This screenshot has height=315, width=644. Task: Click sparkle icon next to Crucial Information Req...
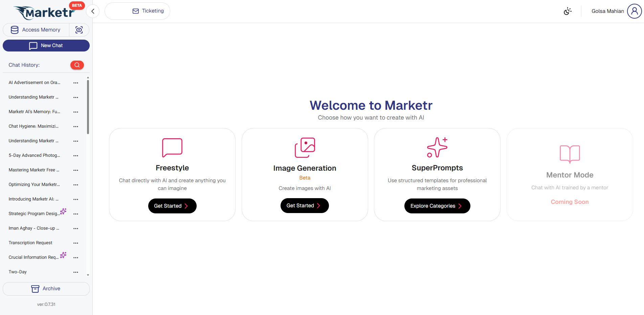(63, 255)
